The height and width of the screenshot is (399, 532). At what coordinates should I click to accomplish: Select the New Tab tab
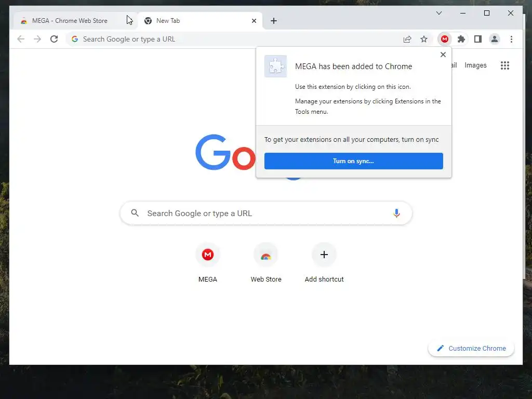tap(200, 21)
